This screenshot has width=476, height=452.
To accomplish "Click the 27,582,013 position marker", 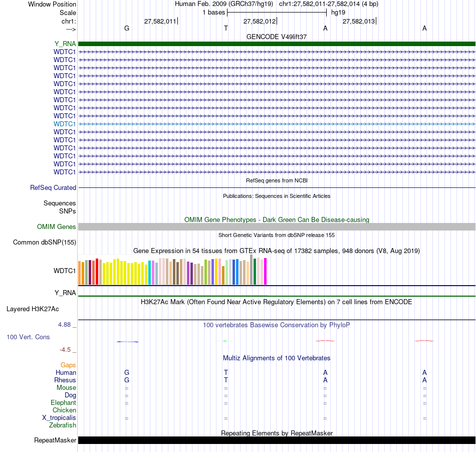I will (x=359, y=21).
